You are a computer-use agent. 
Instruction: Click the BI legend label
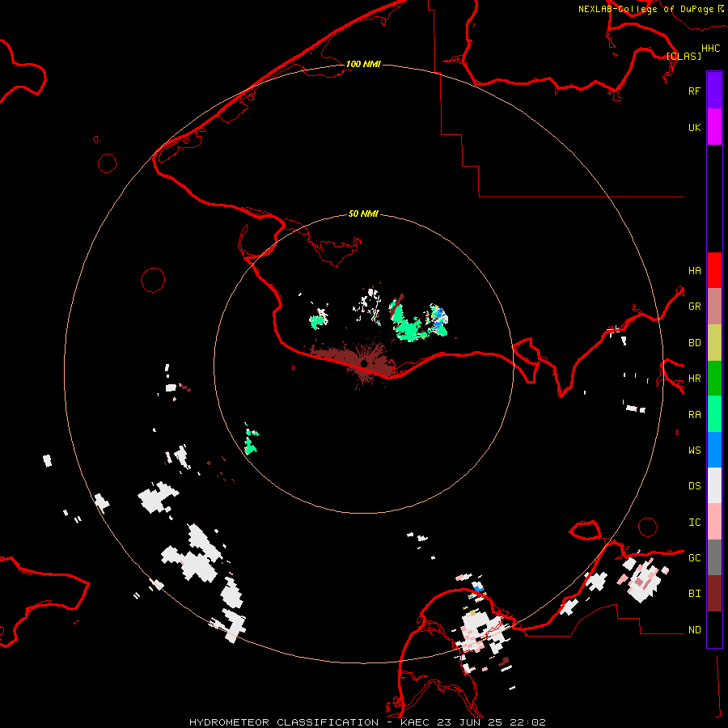pos(694,594)
